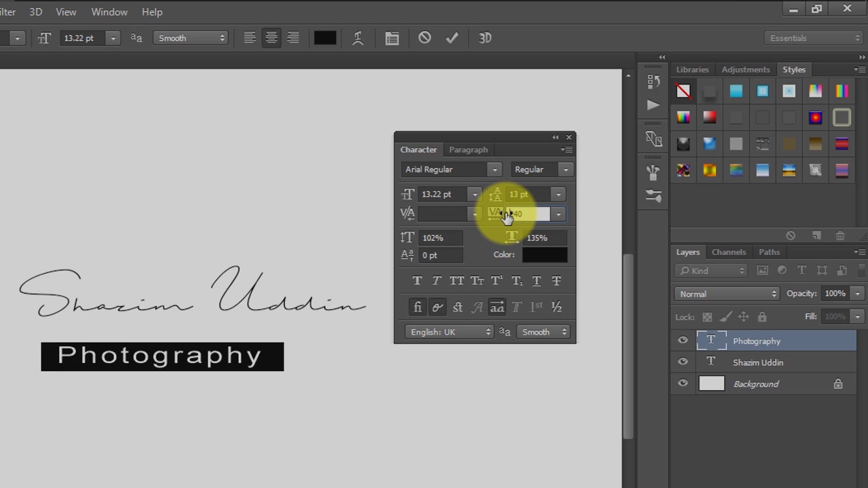Screen dimensions: 868x488
Task: Cancel current edits with the slash button
Action: [x=424, y=37]
